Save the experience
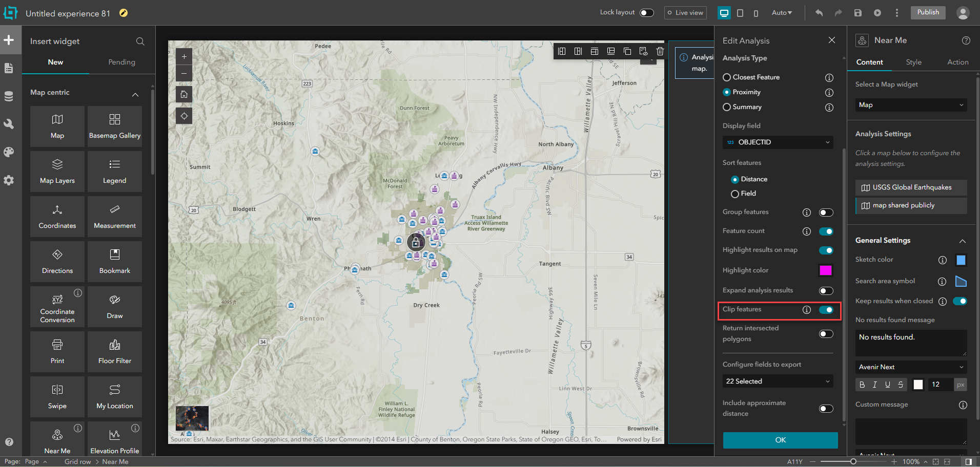This screenshot has height=467, width=980. coord(858,13)
